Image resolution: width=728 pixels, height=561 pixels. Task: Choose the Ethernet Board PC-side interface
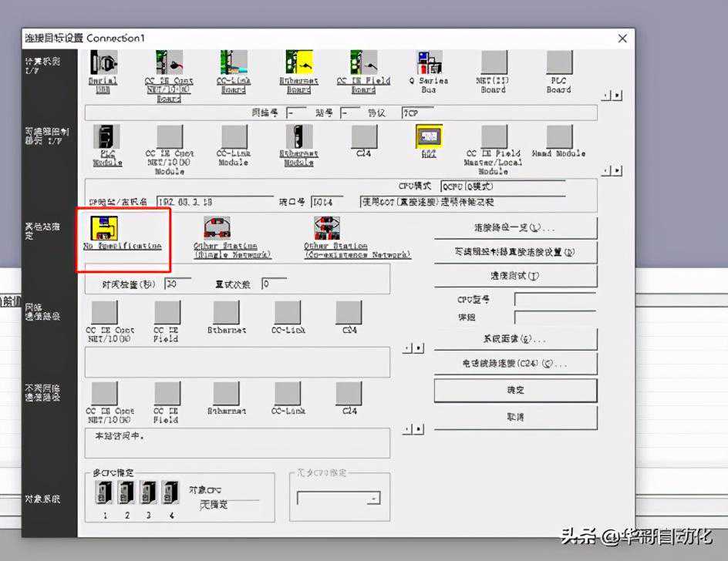coord(298,63)
